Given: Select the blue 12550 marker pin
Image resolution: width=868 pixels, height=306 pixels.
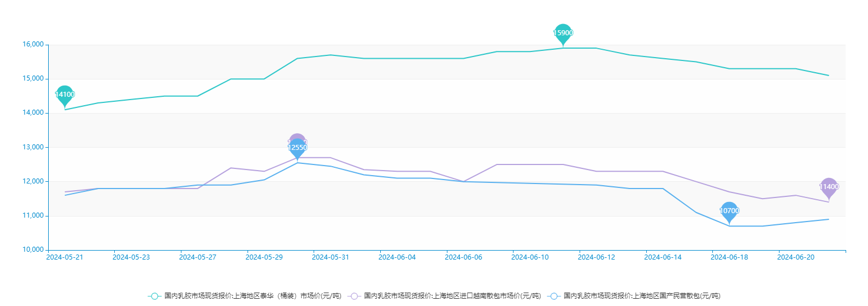Looking at the screenshot, I should [297, 148].
